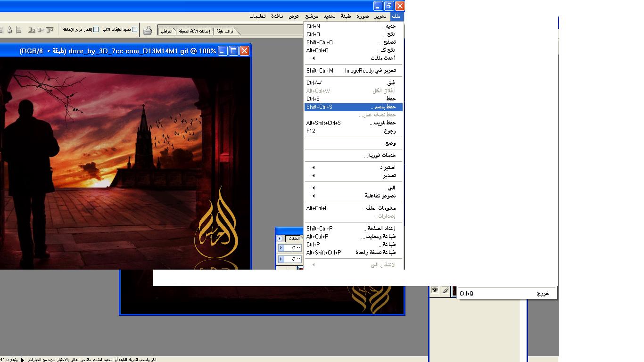Click the Layers palette round options arrow

(280, 239)
